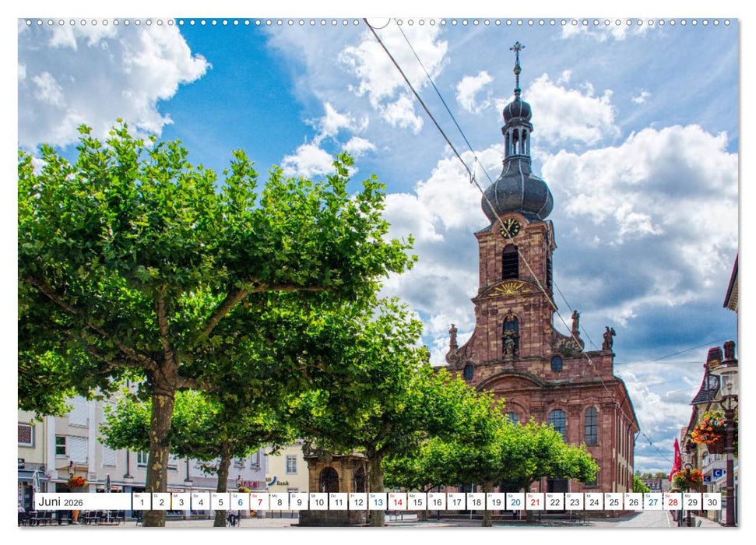Click the 'Juni 2026' month label

(60, 502)
